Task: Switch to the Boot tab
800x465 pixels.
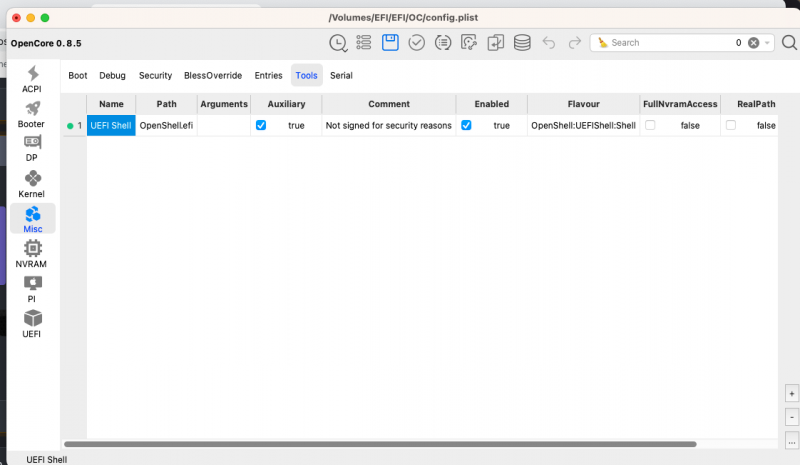Action: pyautogui.click(x=78, y=76)
